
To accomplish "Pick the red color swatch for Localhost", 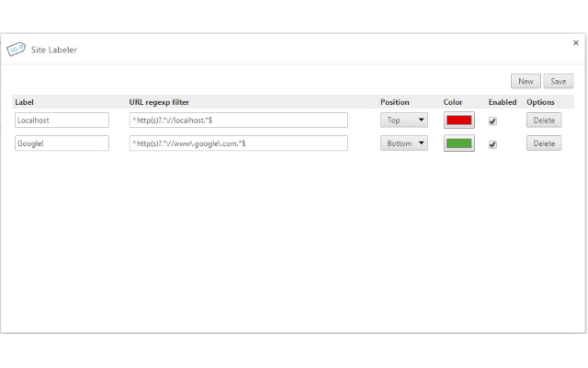I will 458,120.
